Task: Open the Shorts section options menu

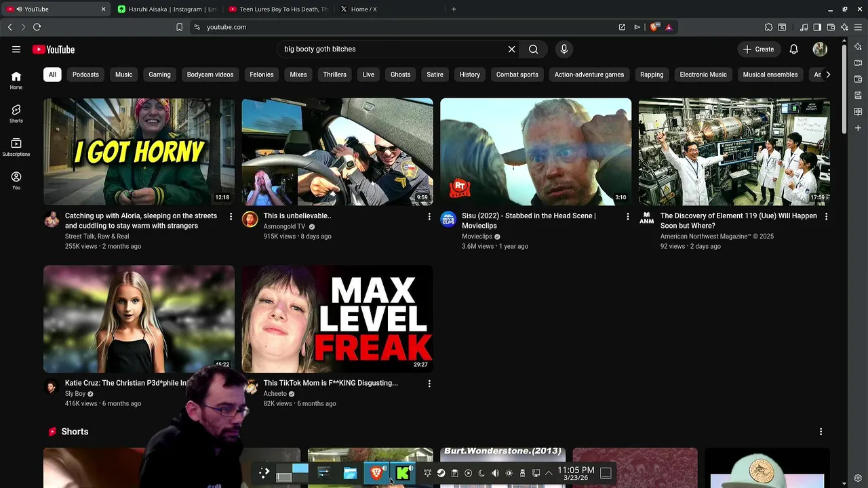Action: [x=821, y=432]
